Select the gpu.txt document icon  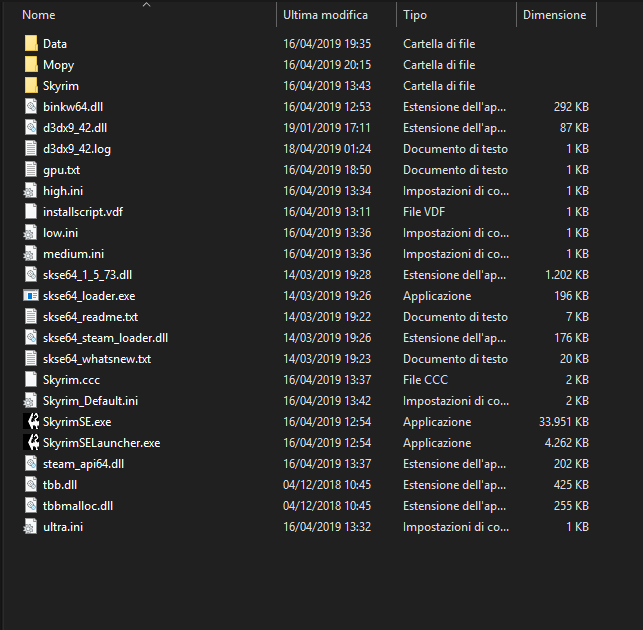31,169
